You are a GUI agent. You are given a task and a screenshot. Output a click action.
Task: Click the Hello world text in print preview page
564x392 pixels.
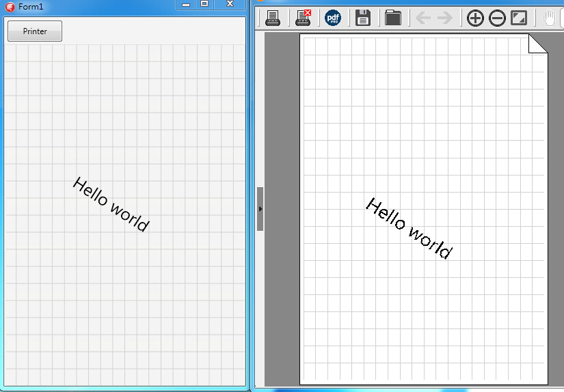pyautogui.click(x=409, y=228)
